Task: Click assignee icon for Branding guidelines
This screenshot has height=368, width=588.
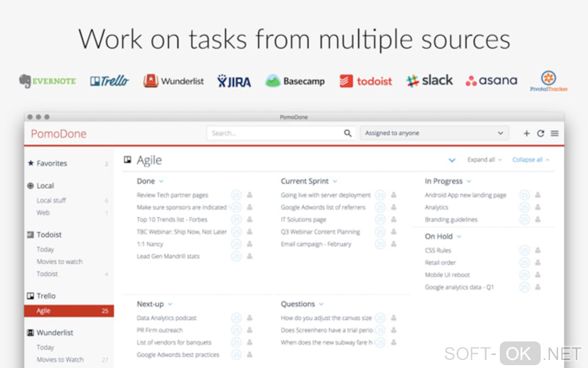Action: click(x=538, y=219)
